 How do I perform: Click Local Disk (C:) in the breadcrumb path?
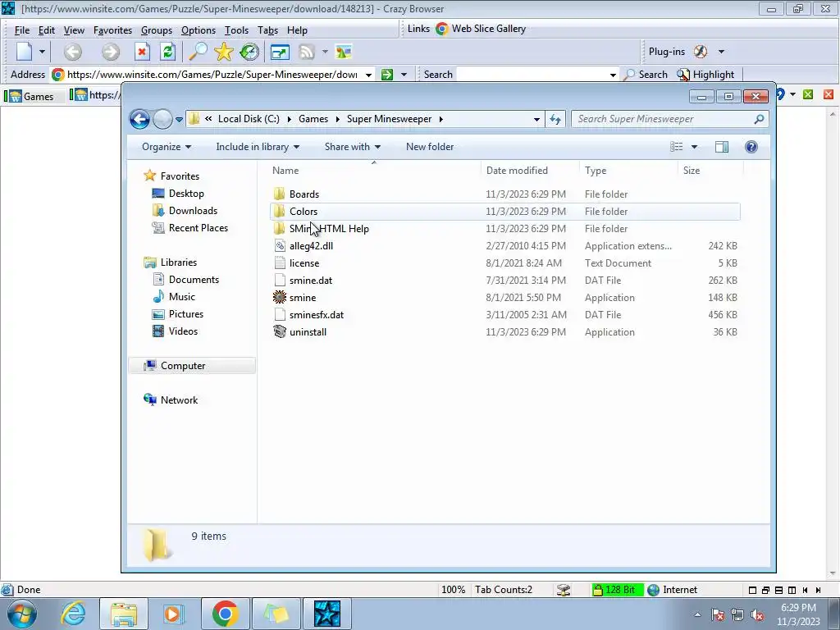[x=249, y=119]
